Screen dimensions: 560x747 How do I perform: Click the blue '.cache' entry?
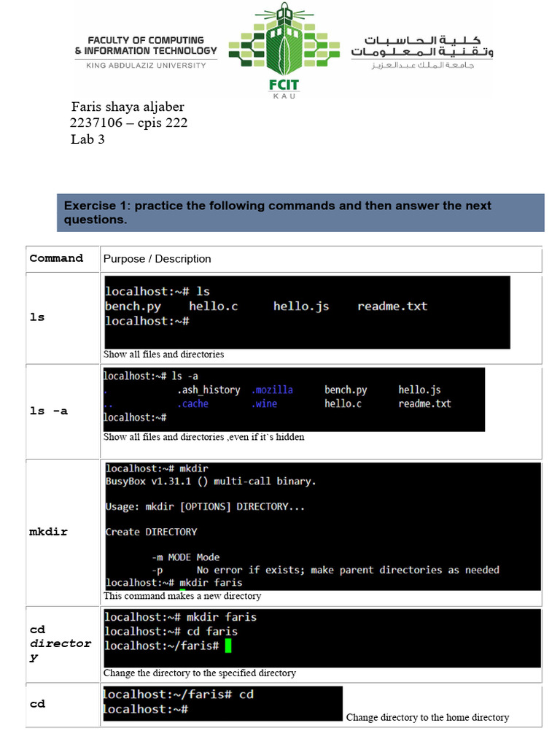(192, 403)
